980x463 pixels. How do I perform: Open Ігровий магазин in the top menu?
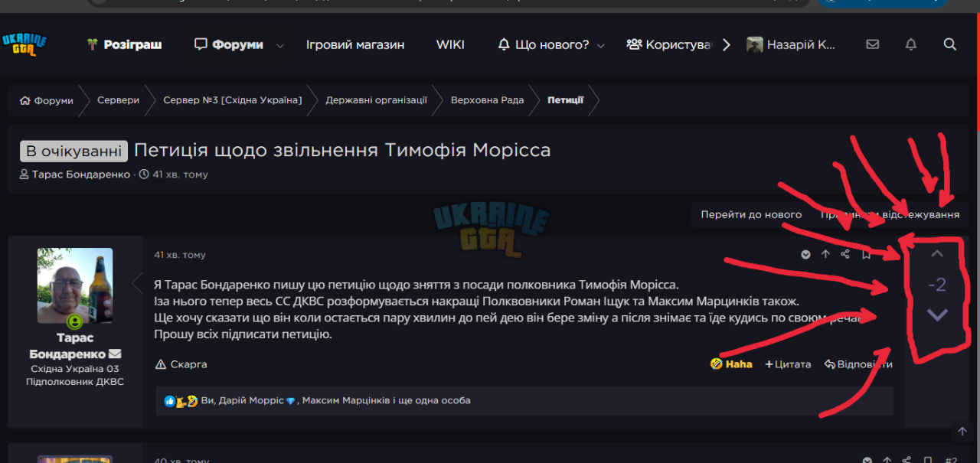click(x=355, y=44)
